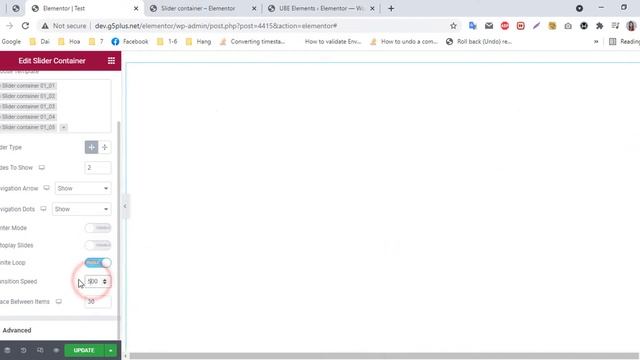The image size is (640, 360).
Task: Open the Hang bookmarks folder
Action: pyautogui.click(x=198, y=42)
